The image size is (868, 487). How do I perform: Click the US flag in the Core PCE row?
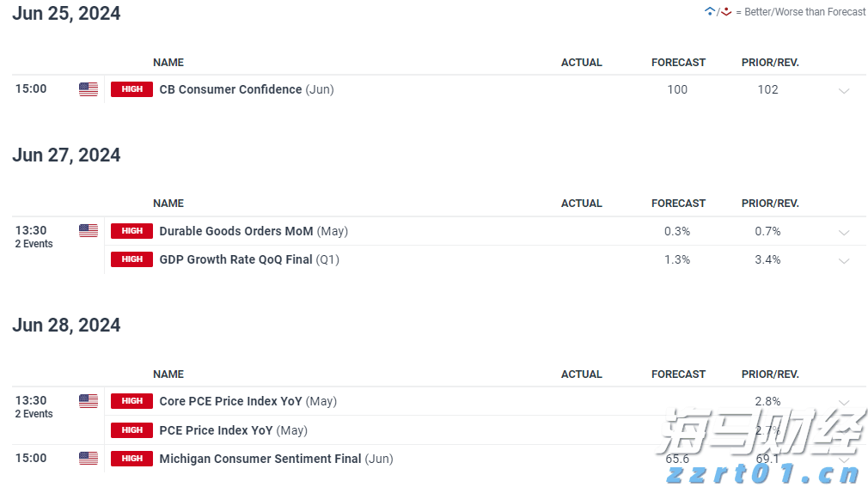click(x=89, y=401)
